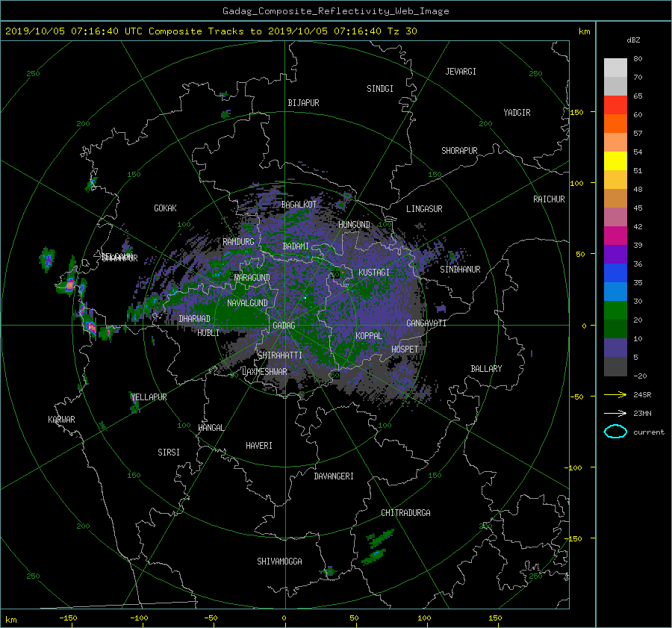Click the DHARWAD city label

click(194, 319)
